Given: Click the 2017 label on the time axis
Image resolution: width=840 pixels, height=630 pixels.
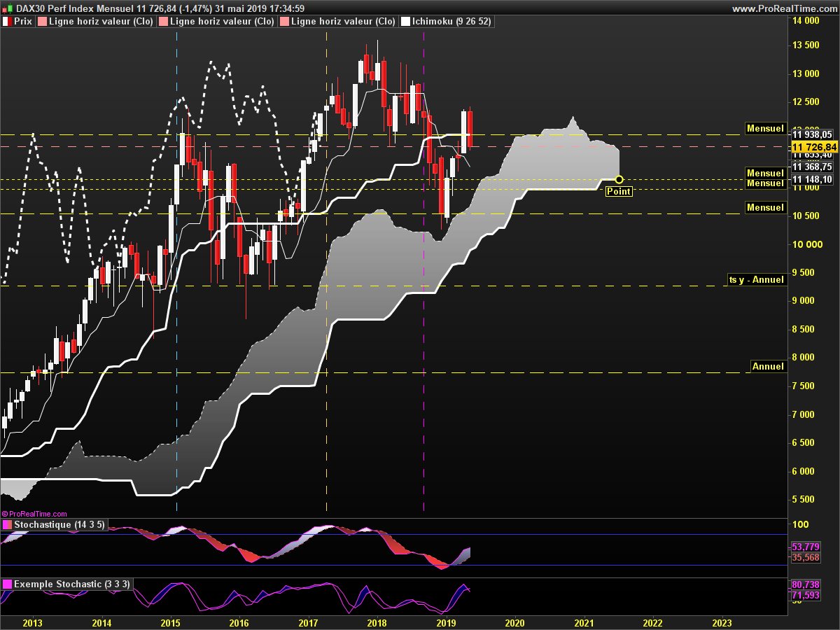Looking at the screenshot, I should 308,622.
